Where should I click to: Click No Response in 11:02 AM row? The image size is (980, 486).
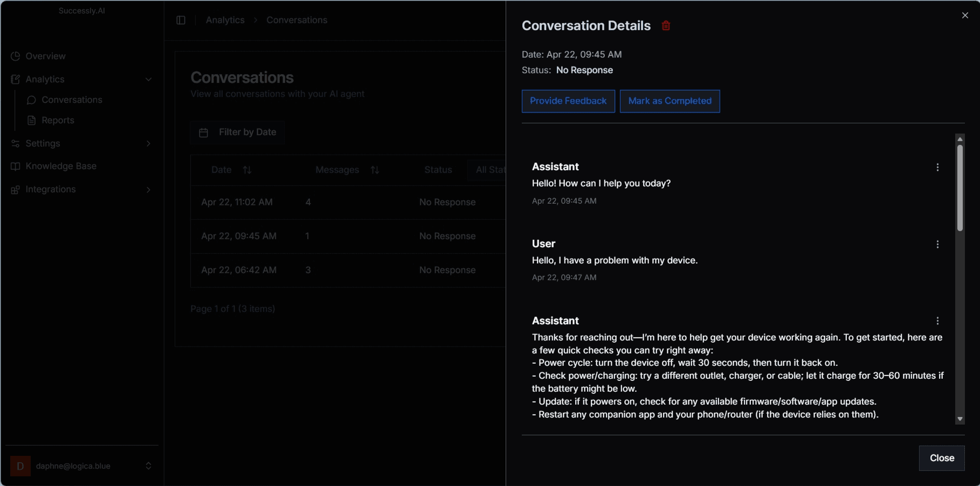447,203
